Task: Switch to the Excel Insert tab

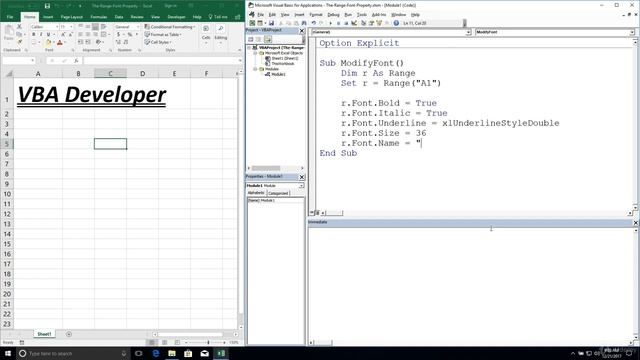Action: click(x=48, y=17)
